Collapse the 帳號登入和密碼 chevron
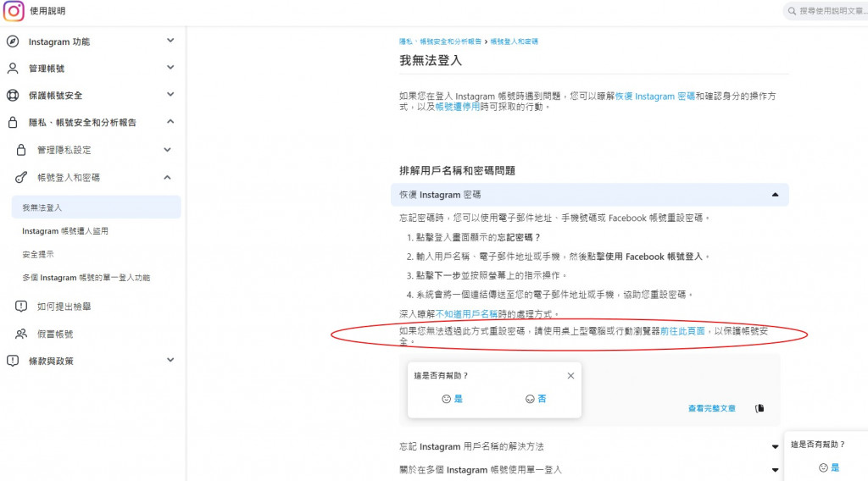 (x=167, y=178)
